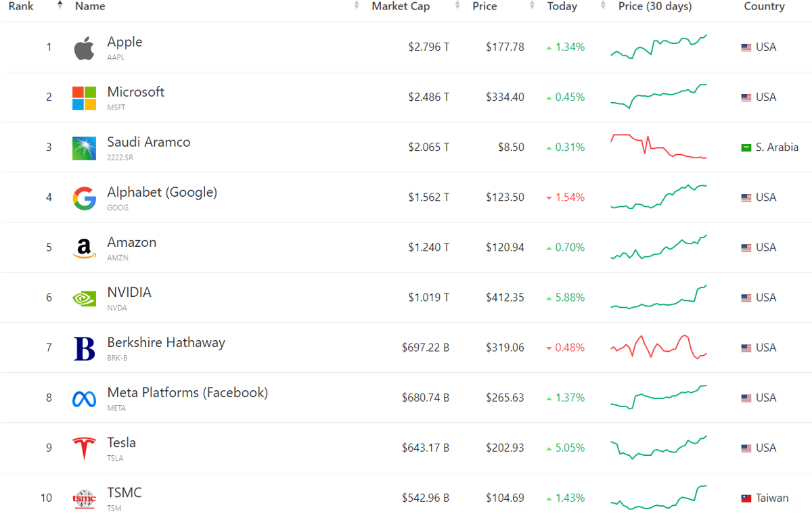This screenshot has height=514, width=812.
Task: Open the NVIDIA company link
Action: (129, 292)
